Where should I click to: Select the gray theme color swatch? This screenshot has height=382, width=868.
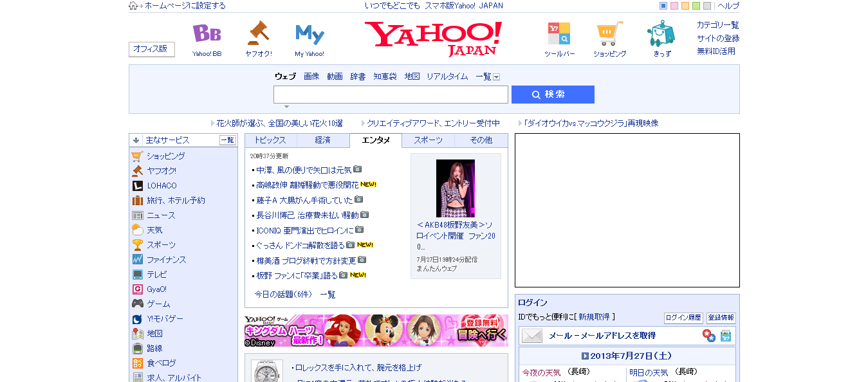tap(707, 6)
